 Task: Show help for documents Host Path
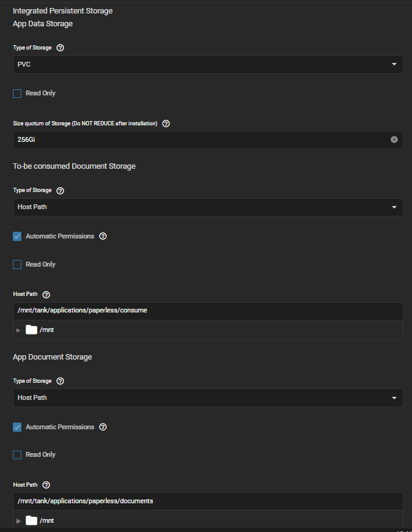46,485
